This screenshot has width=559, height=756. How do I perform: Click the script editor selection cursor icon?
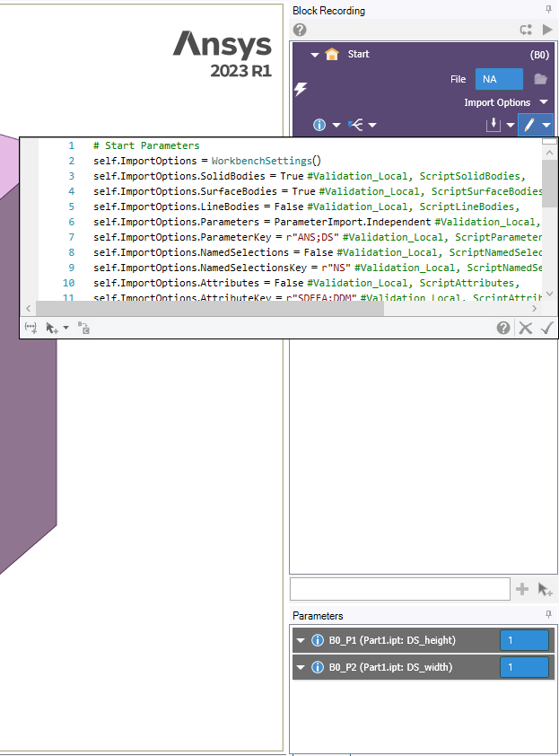pos(51,329)
